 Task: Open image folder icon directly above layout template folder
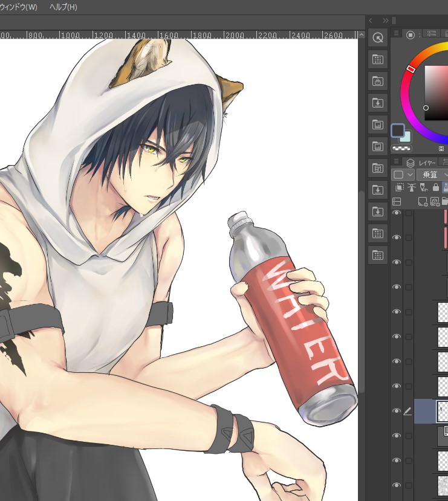coord(378,146)
